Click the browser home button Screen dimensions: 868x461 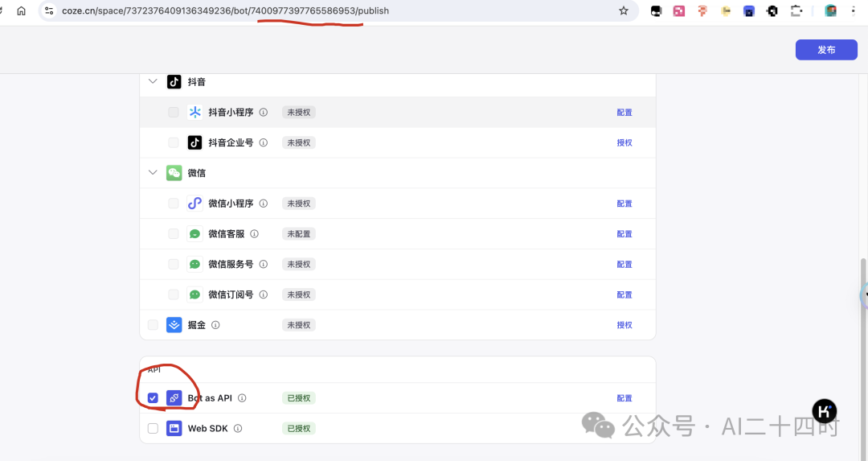[x=21, y=10]
